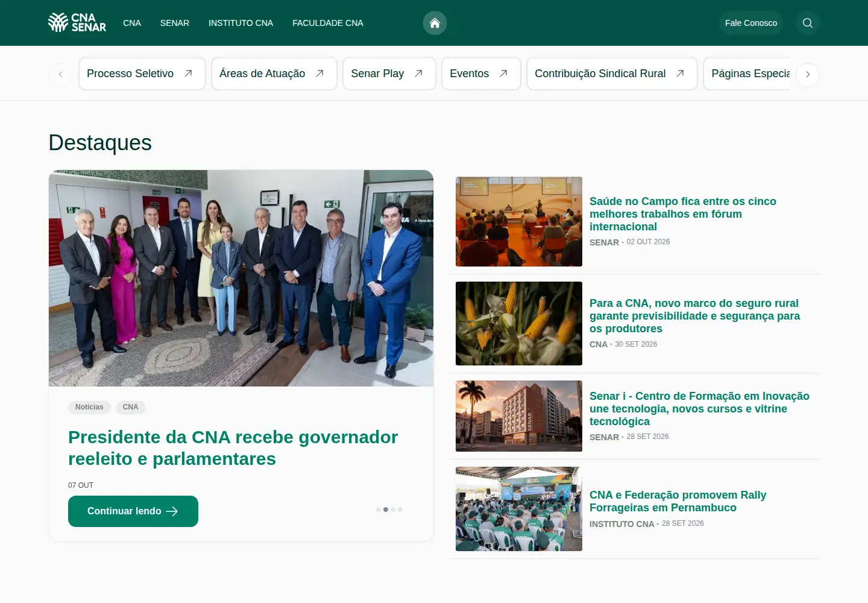Open the Áreas de Atuação shortcut
The image size is (868, 603).
tap(274, 74)
